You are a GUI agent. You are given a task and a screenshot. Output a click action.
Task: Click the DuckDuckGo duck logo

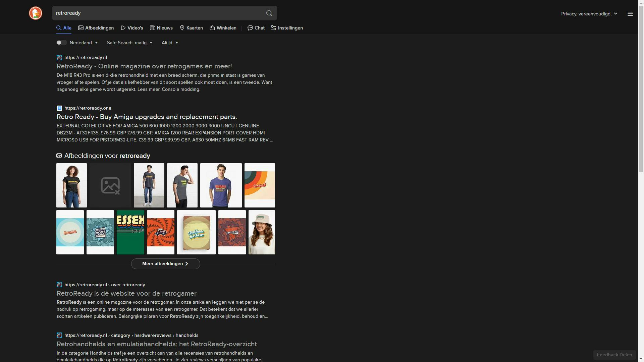[35, 13]
